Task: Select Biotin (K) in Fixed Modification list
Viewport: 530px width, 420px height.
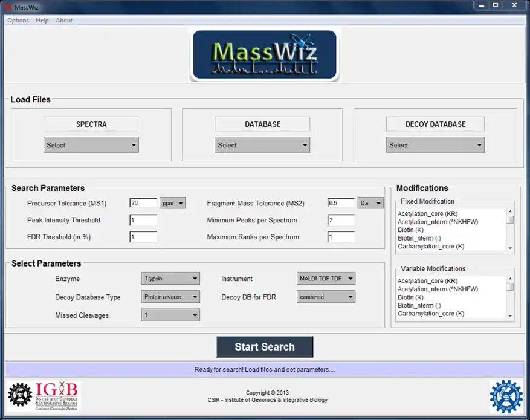Action: pyautogui.click(x=410, y=230)
